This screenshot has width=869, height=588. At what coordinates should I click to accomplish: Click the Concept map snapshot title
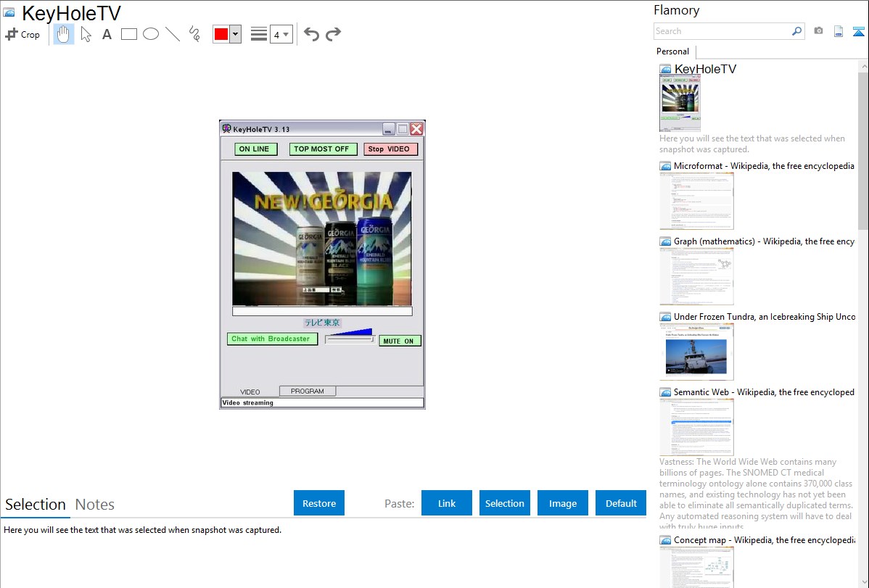click(765, 539)
